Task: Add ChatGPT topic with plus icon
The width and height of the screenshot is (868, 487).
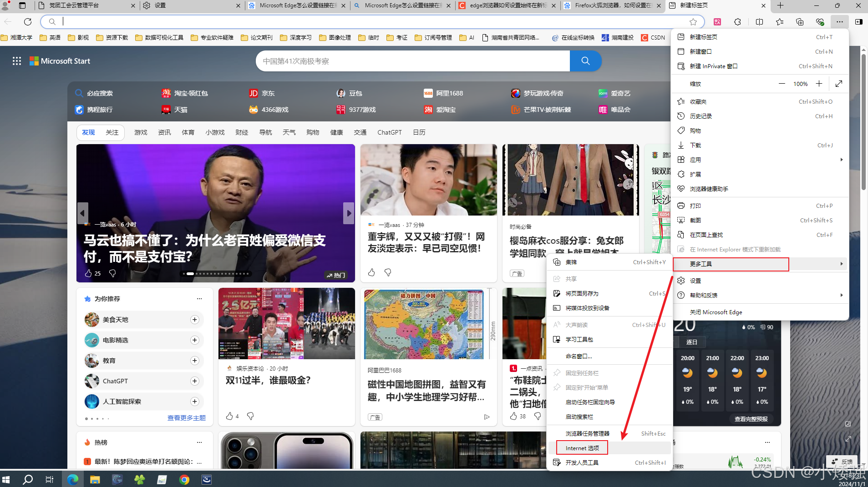Action: [x=195, y=381]
